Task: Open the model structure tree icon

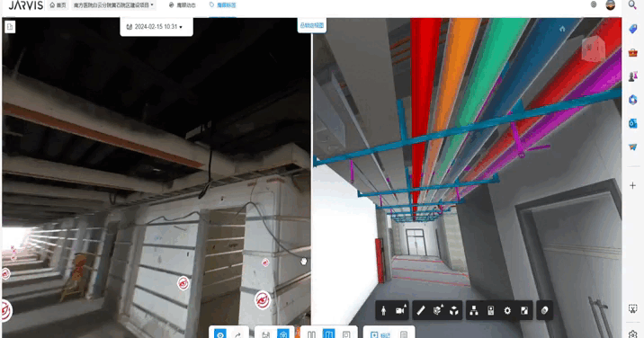Action: pos(474,310)
